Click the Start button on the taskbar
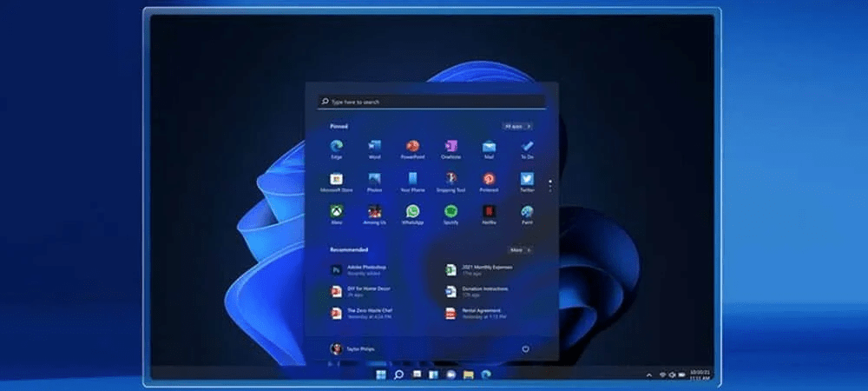This screenshot has width=868, height=391. [x=381, y=375]
